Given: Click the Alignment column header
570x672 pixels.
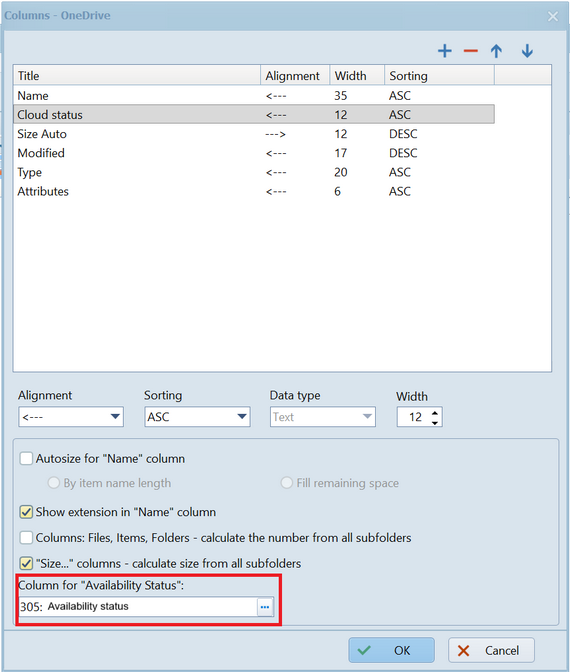Looking at the screenshot, I should click(295, 75).
